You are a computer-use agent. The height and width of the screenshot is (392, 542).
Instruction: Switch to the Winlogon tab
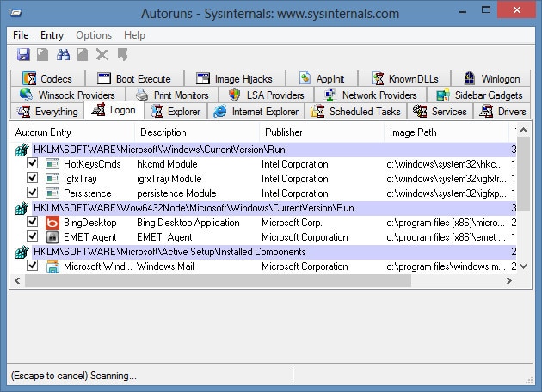(491, 78)
